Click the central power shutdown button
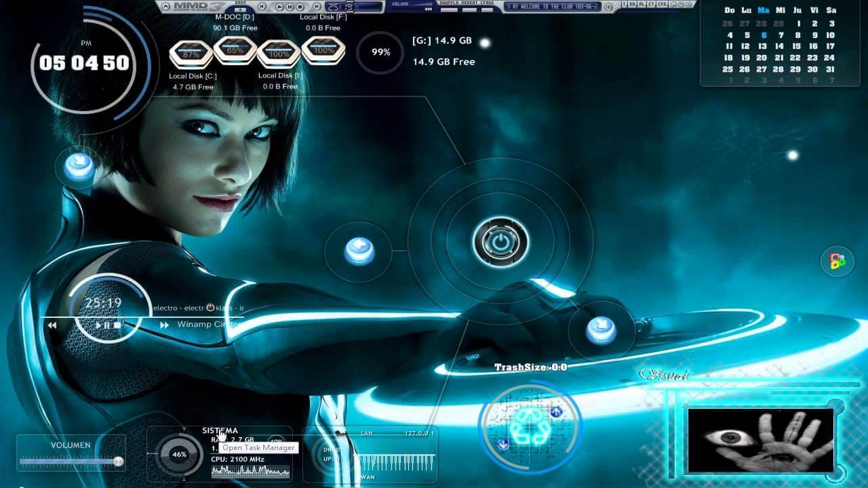 coord(500,241)
